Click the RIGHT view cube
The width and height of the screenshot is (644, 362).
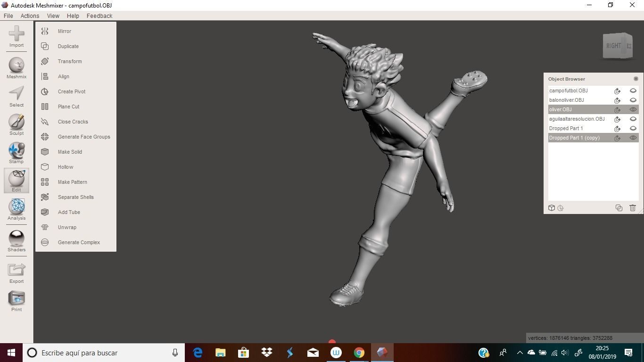pyautogui.click(x=614, y=46)
